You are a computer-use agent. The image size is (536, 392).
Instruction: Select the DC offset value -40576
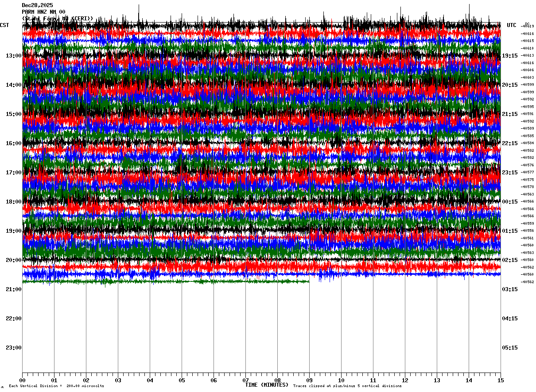tap(528, 165)
